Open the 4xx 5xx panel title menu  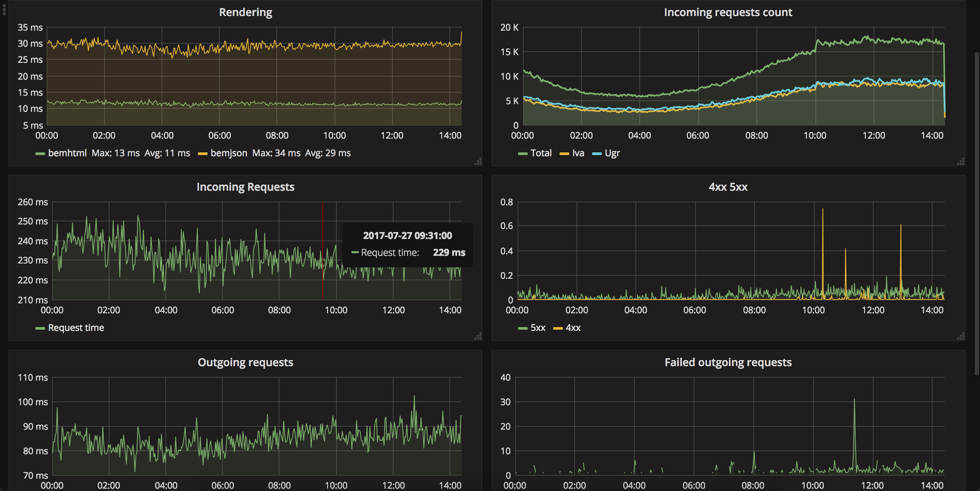pos(728,187)
